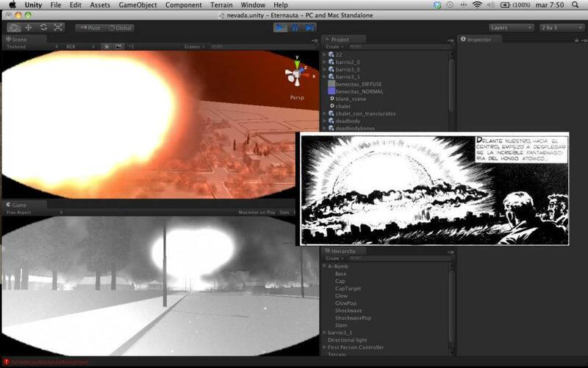Expand the barrio2_0 asset folder
This screenshot has width=588, height=368.
point(325,62)
